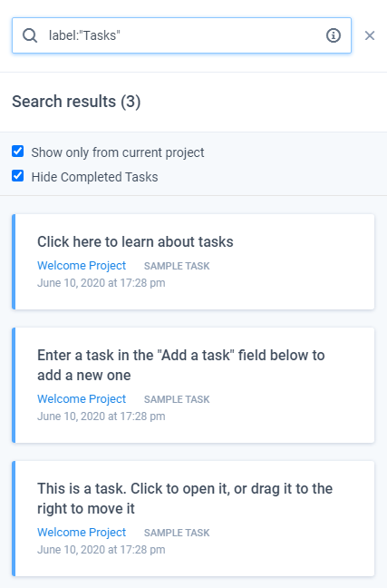Open the search info help icon
Image resolution: width=387 pixels, height=588 pixels.
333,35
